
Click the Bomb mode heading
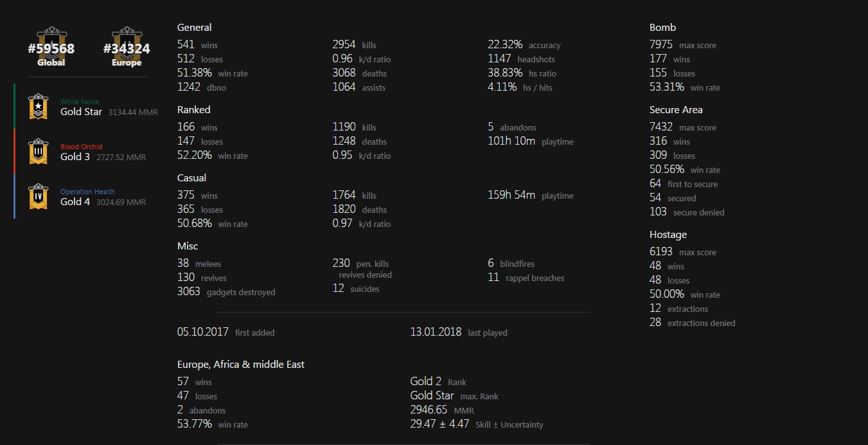point(662,28)
